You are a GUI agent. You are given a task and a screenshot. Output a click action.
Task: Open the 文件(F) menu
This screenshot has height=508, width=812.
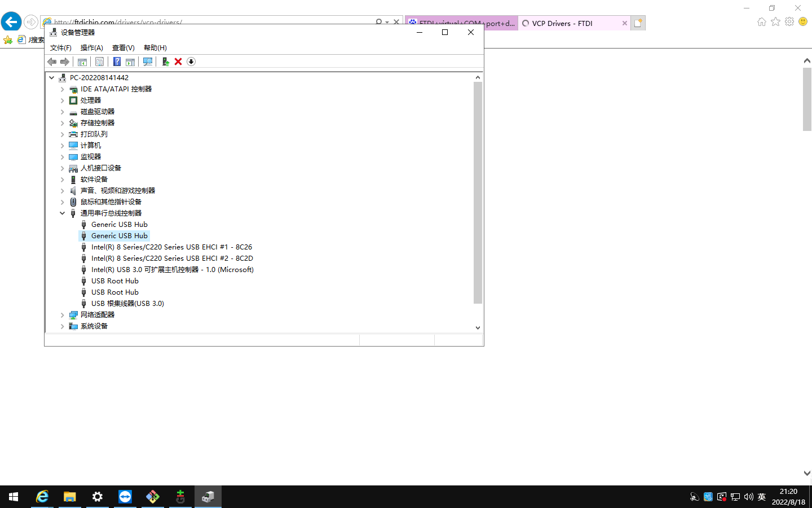point(61,48)
